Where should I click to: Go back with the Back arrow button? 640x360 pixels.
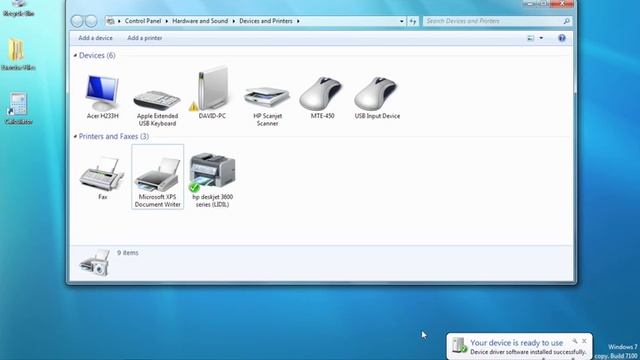point(77,21)
